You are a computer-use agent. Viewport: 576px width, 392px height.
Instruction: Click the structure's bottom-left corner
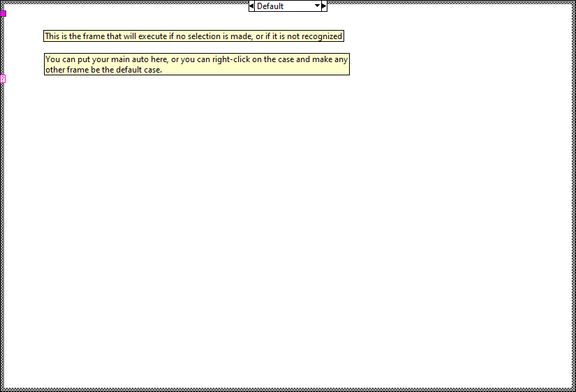point(3,389)
